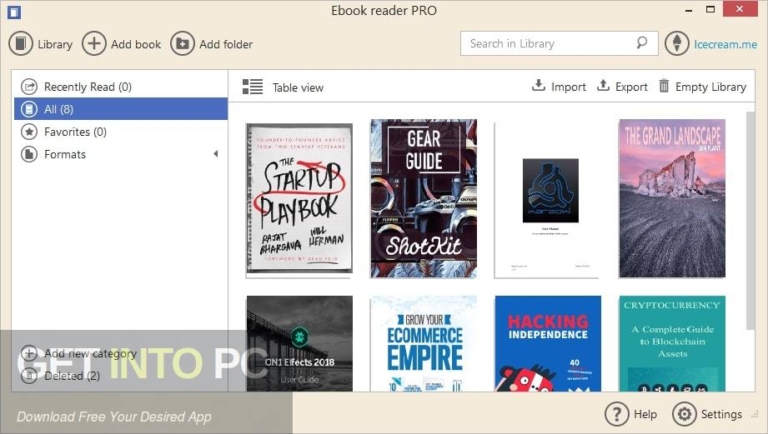The image size is (768, 434).
Task: Click in the Search in Library field
Action: [x=559, y=44]
